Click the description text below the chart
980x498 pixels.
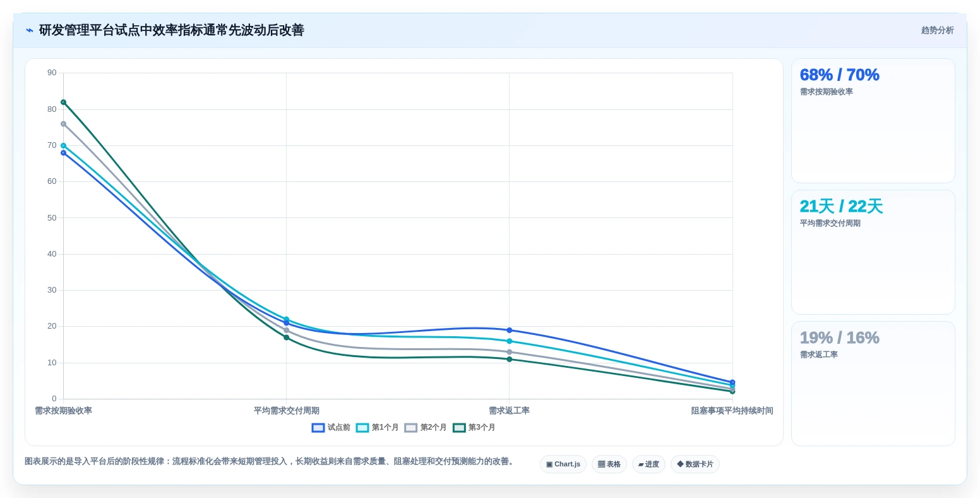270,461
